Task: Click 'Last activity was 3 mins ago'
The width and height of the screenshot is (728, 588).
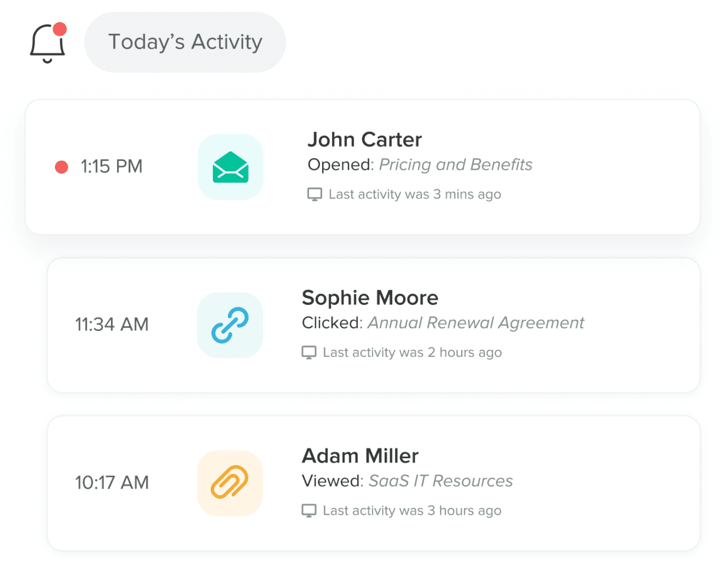Action: (x=415, y=194)
